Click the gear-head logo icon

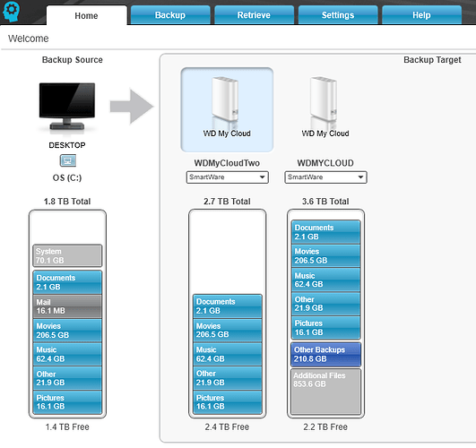coord(12,12)
